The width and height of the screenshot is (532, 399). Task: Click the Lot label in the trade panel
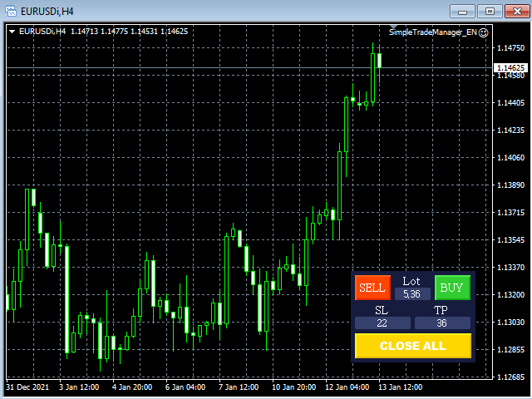(411, 281)
